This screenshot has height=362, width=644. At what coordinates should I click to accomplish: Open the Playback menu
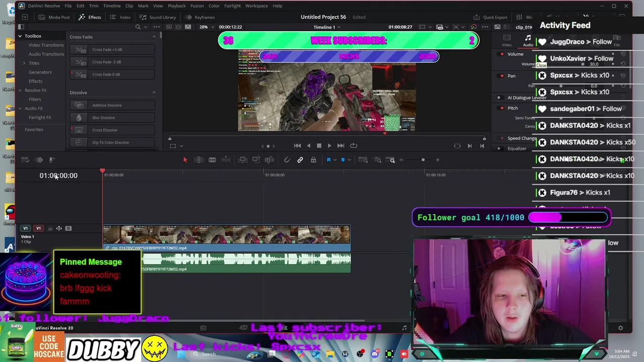pyautogui.click(x=177, y=6)
